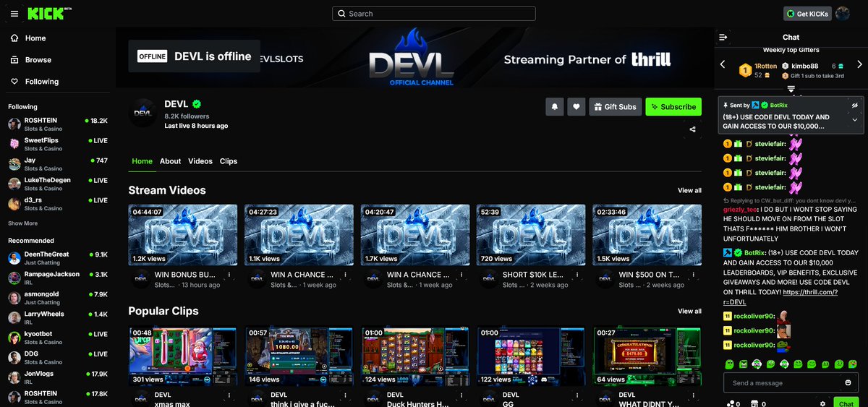Select the channel Home tab
The height and width of the screenshot is (407, 868).
pyautogui.click(x=142, y=161)
